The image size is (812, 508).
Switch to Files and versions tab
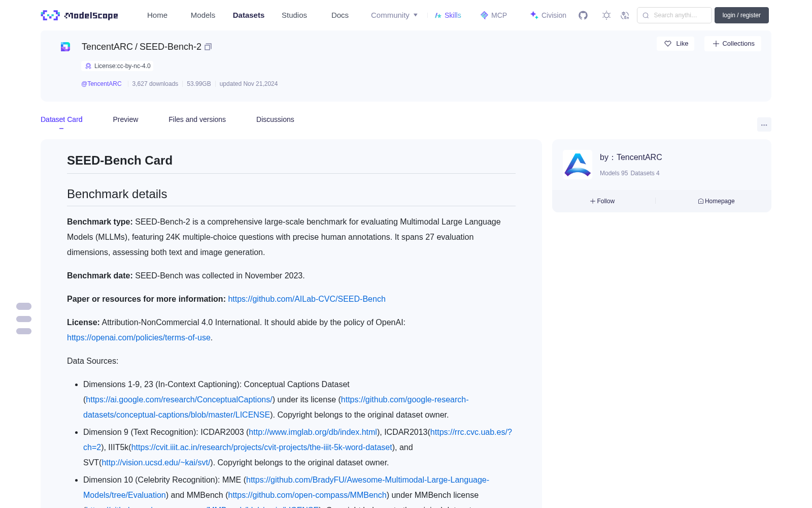[197, 119]
